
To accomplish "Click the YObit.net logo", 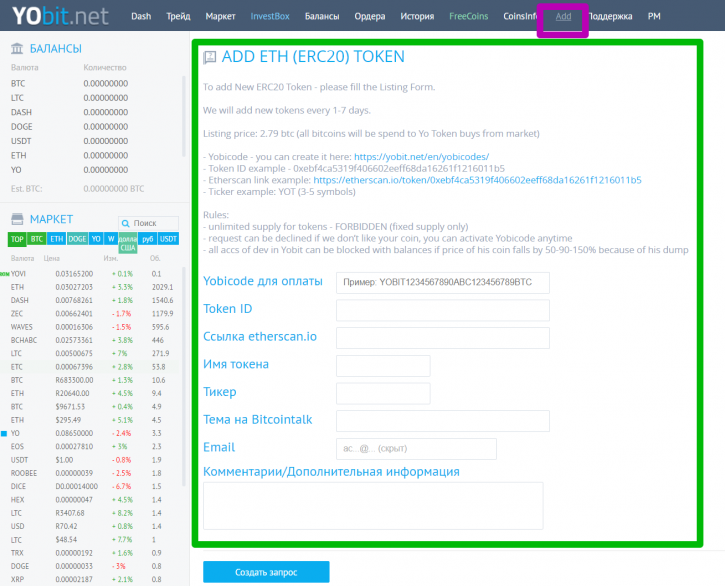I will click(x=60, y=16).
